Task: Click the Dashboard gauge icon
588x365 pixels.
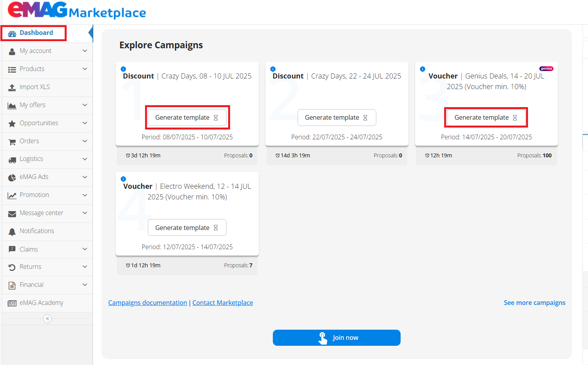Action: 12,34
